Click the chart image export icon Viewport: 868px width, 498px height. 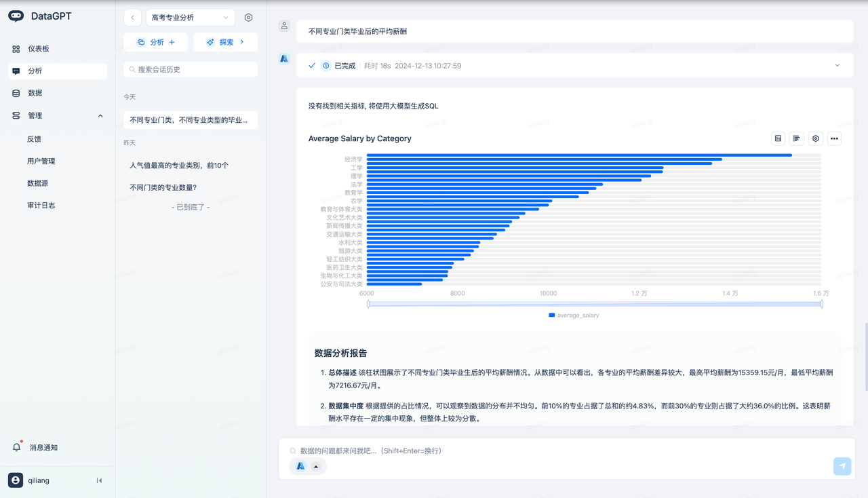[778, 138]
